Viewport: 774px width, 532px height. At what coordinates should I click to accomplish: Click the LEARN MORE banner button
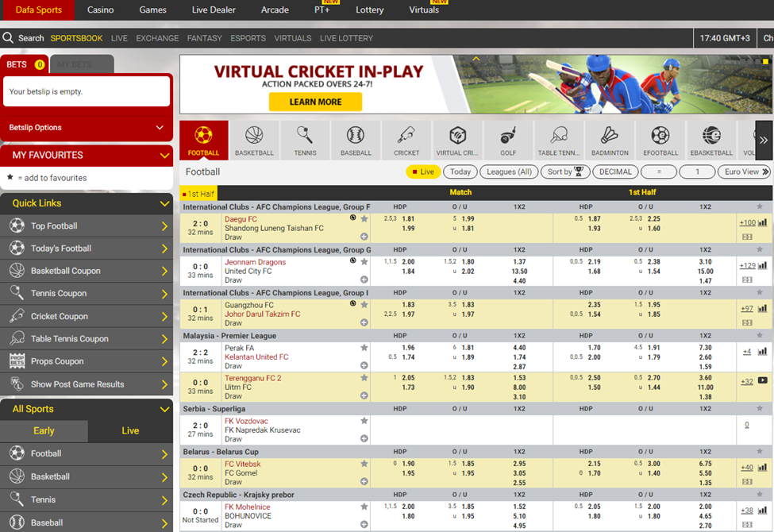coord(315,102)
